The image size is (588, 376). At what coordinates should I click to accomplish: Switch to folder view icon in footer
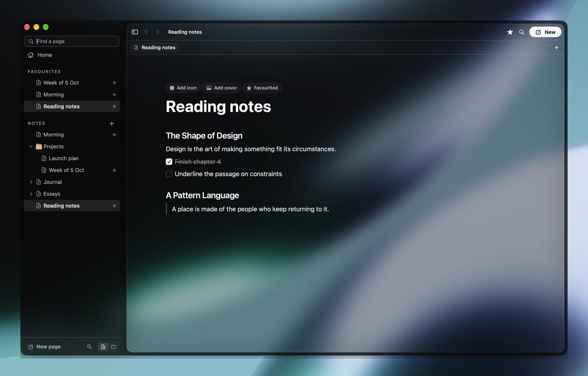coord(113,347)
